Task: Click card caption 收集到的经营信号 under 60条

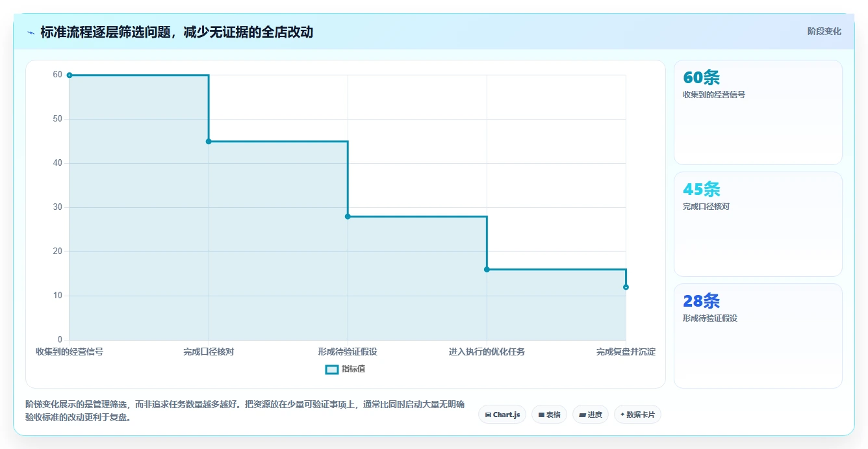Action: pos(713,95)
